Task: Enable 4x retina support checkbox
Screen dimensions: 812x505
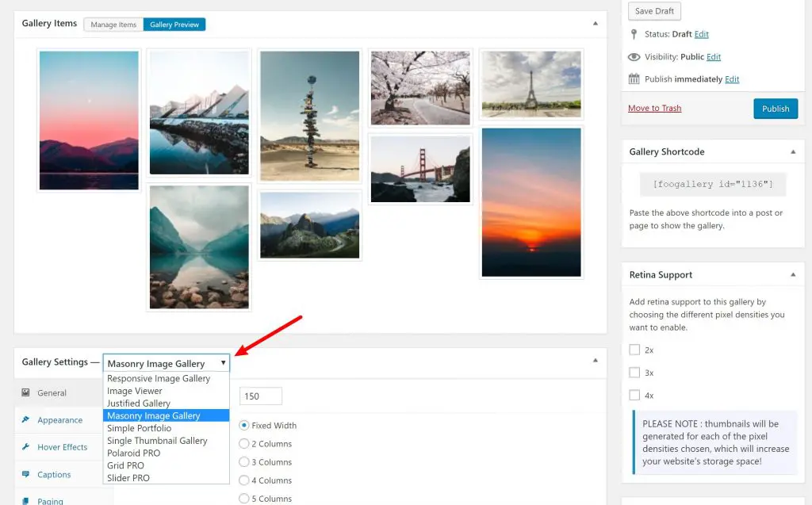Action: [x=634, y=395]
